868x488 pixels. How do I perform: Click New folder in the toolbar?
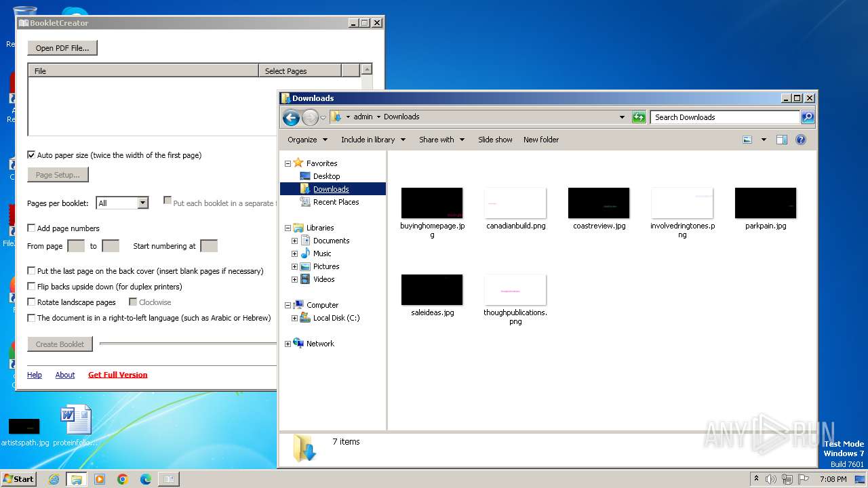pos(541,140)
